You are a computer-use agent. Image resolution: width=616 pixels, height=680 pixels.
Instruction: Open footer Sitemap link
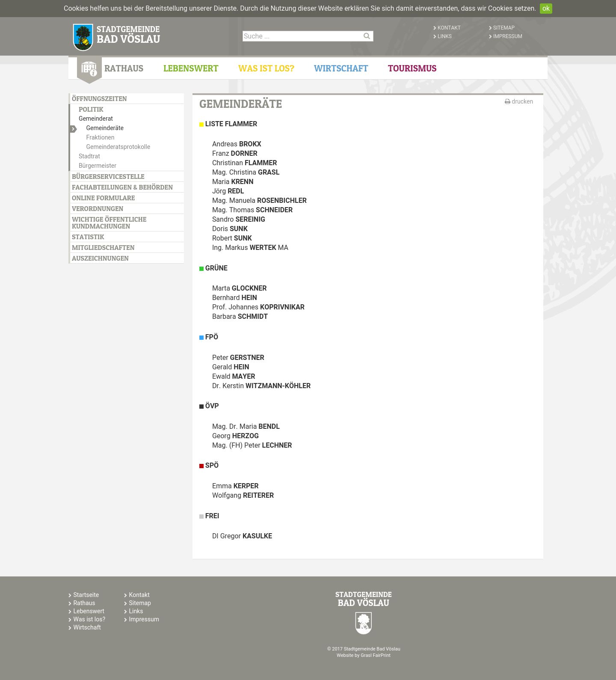point(140,603)
